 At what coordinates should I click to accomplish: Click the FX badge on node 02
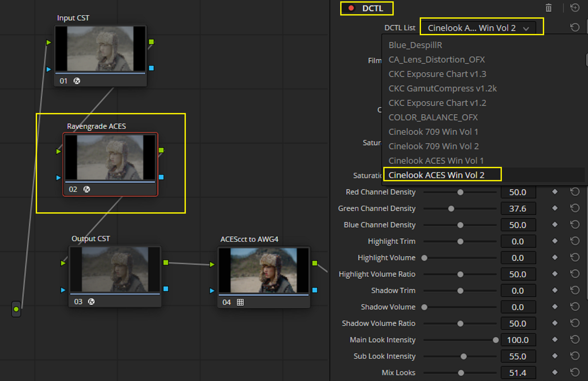click(87, 189)
